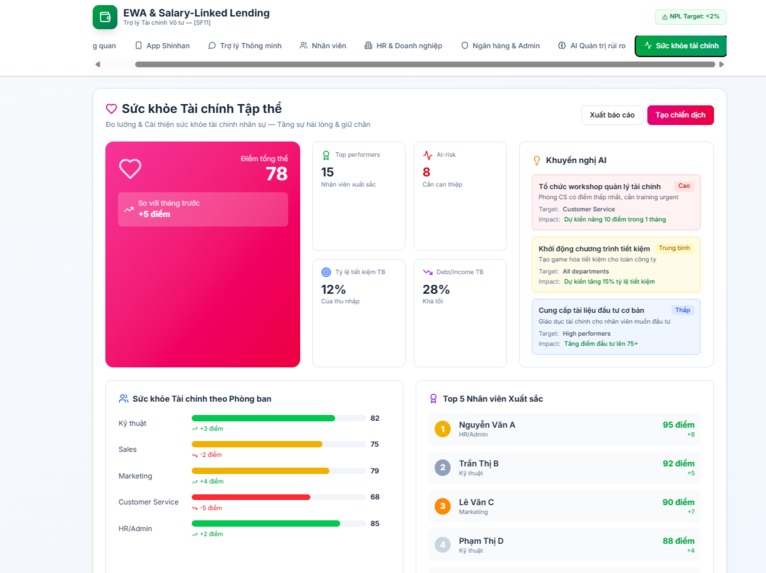Click rank 2 badge for Trần Thị B
766x573 pixels.
pyautogui.click(x=443, y=467)
